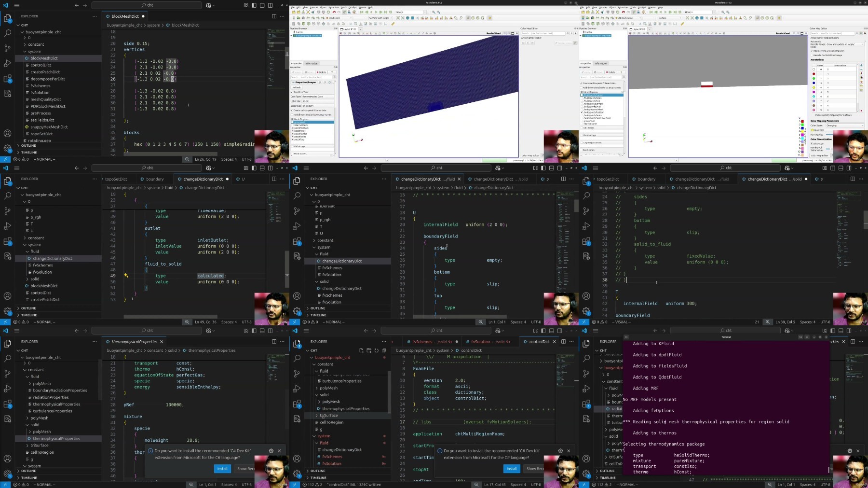Click Refresh Explorer icon in controlDict window

376,350
